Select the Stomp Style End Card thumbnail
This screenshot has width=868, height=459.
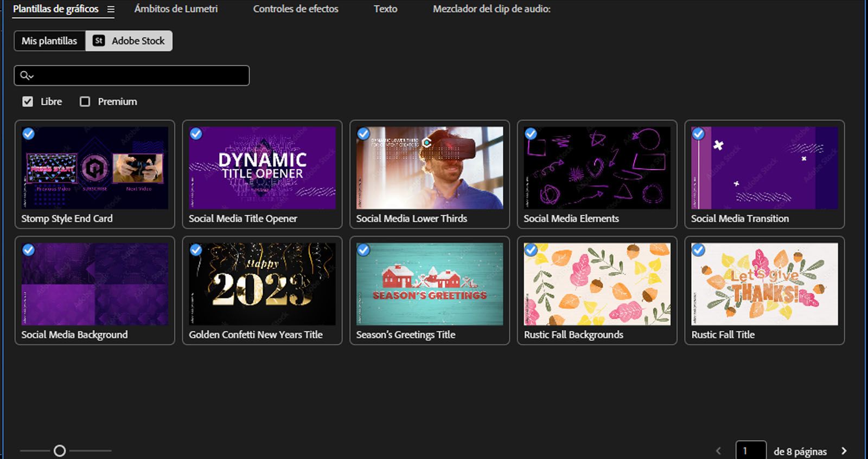(95, 168)
